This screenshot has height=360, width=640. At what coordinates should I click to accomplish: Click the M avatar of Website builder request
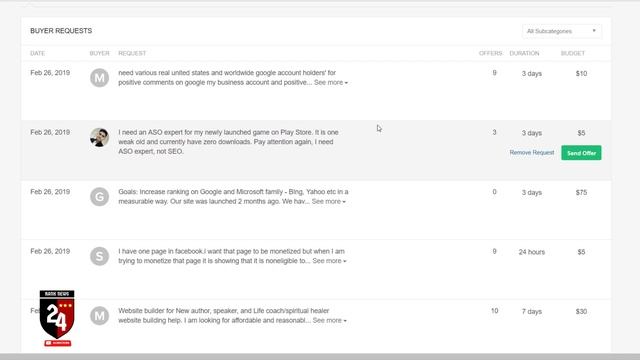click(x=100, y=316)
